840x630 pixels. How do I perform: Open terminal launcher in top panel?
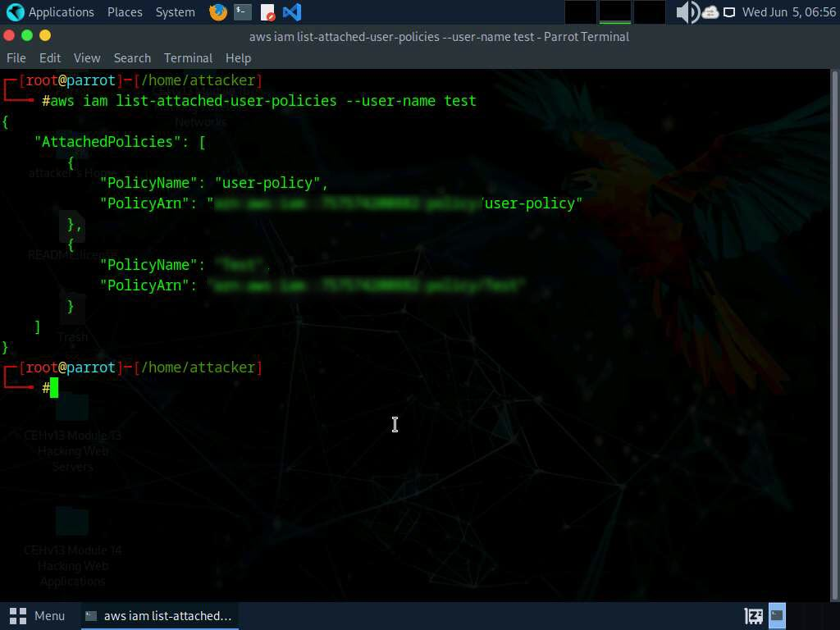(242, 12)
